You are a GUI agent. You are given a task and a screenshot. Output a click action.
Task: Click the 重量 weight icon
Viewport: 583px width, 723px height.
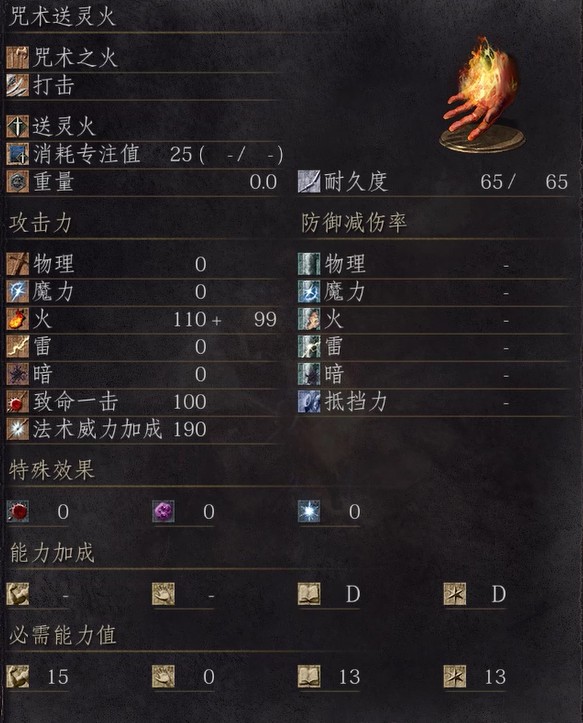point(18,182)
